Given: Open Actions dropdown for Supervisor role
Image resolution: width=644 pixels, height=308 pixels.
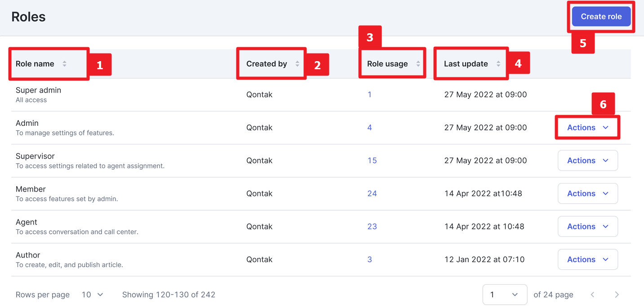Looking at the screenshot, I should coord(587,161).
